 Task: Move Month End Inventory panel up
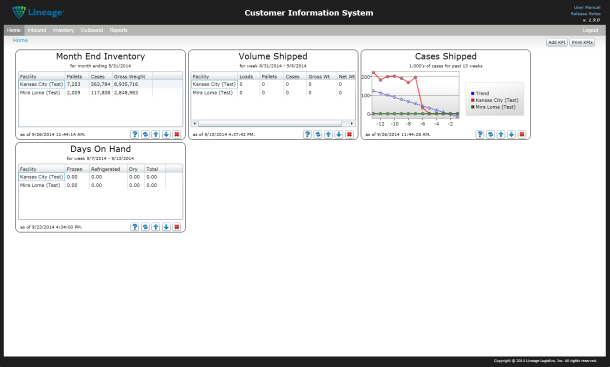pyautogui.click(x=156, y=134)
